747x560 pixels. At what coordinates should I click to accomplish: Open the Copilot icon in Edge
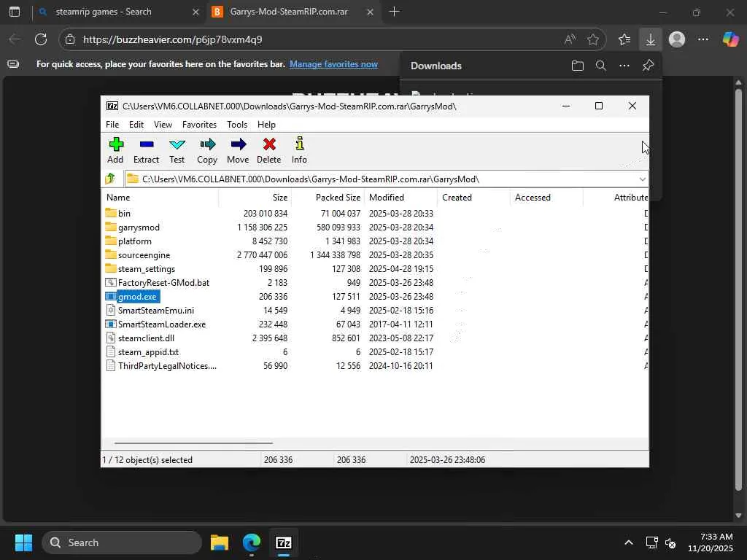click(730, 39)
